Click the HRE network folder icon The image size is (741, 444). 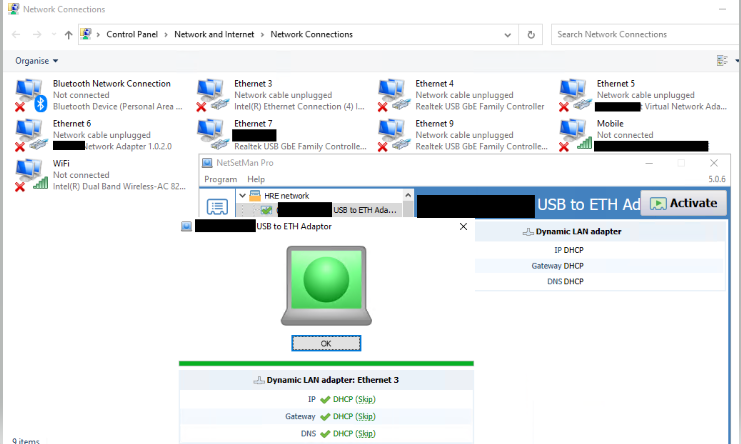(x=255, y=196)
